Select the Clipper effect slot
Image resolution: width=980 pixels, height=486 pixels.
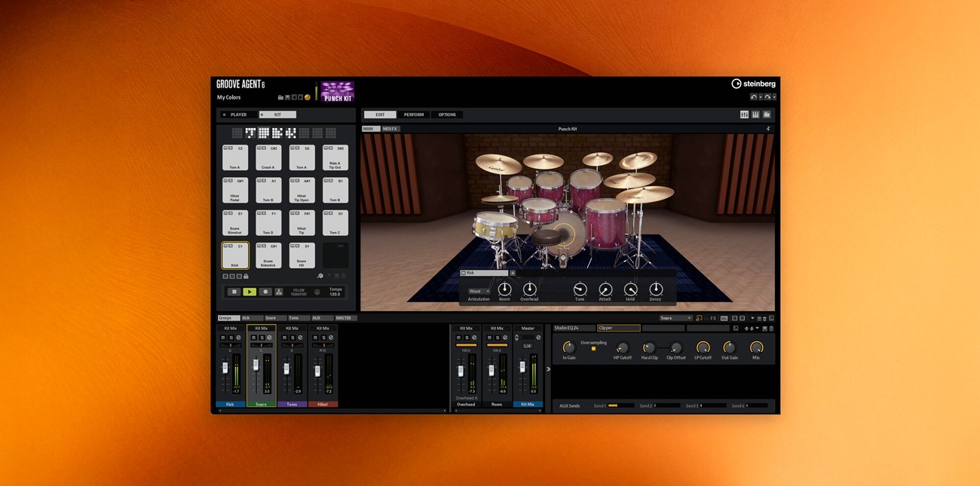click(618, 328)
